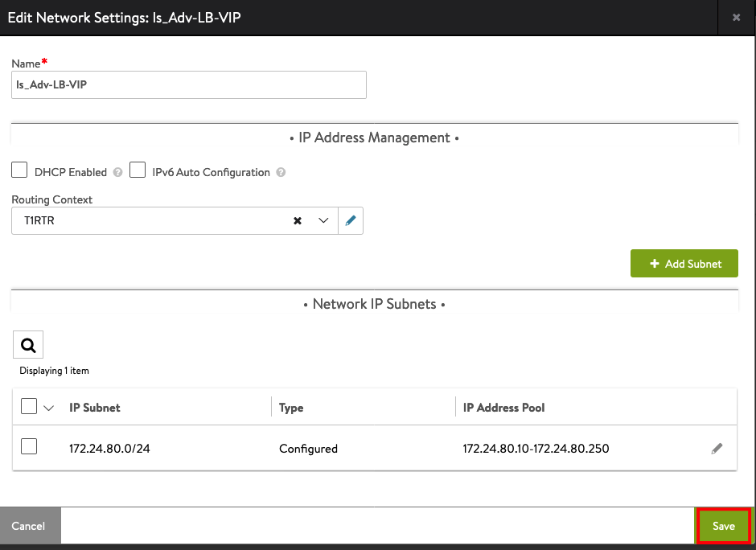Save the network settings
756x550 pixels.
click(x=724, y=526)
